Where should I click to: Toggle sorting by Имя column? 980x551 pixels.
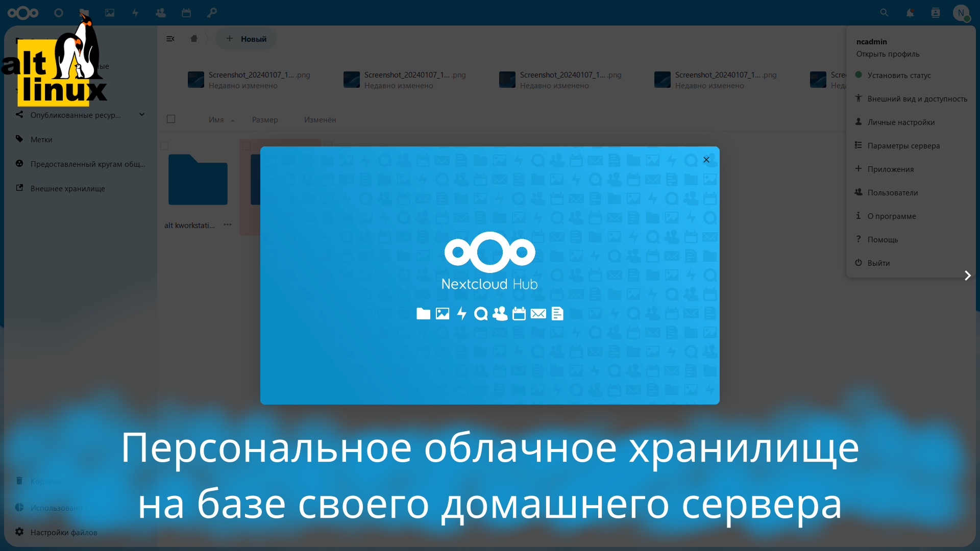tap(216, 119)
